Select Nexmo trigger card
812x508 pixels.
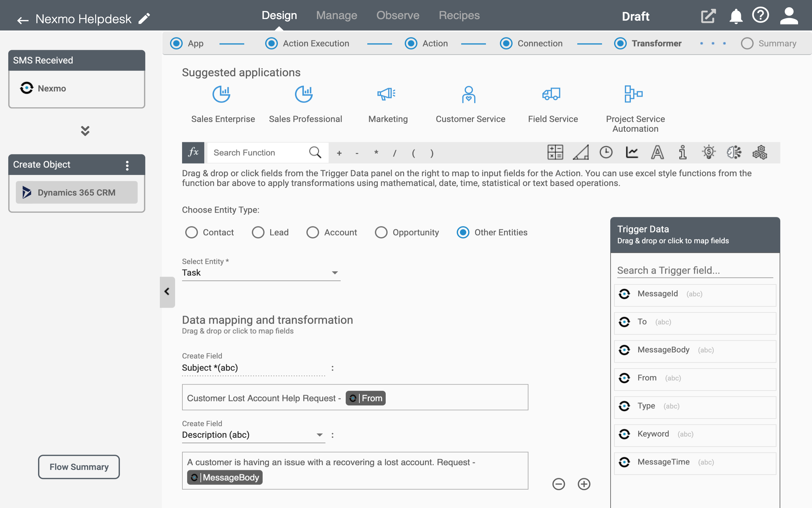point(76,89)
